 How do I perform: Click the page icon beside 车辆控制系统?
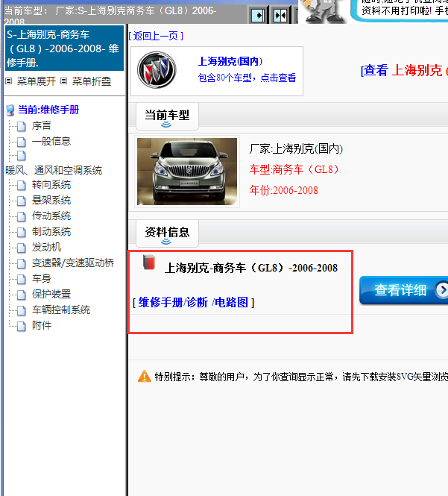(x=21, y=310)
